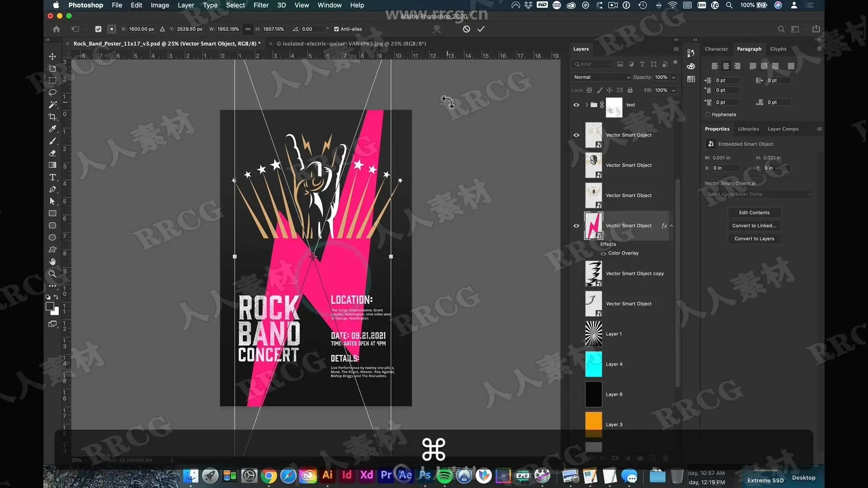Select the Zoom tool
The image size is (868, 488).
click(x=52, y=274)
